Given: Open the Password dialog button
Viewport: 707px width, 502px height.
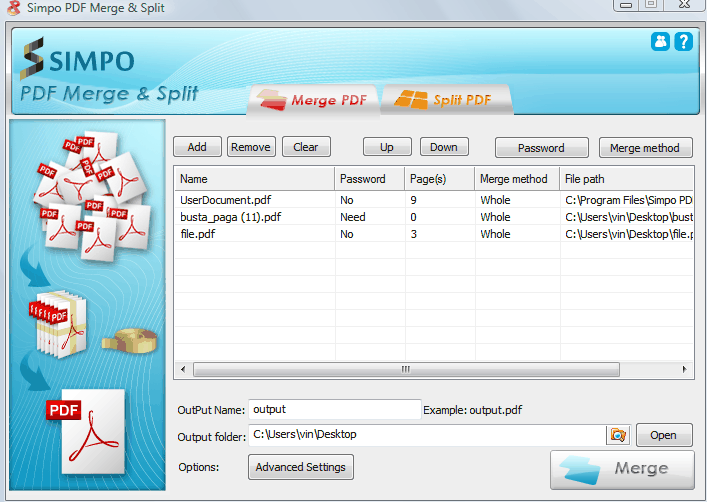Looking at the screenshot, I should click(542, 147).
